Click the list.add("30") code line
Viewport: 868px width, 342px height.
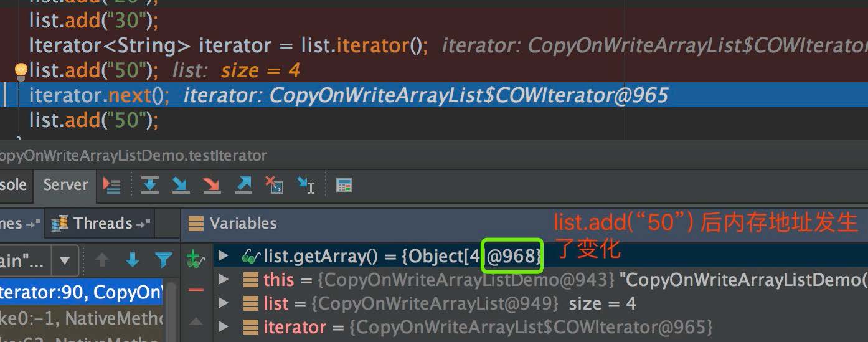[x=94, y=21]
